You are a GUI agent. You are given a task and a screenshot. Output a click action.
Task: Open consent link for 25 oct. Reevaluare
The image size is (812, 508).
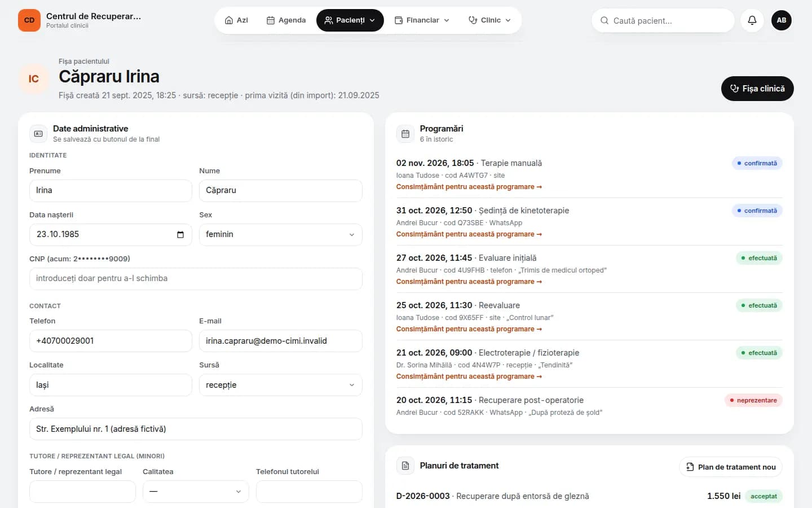[469, 329]
